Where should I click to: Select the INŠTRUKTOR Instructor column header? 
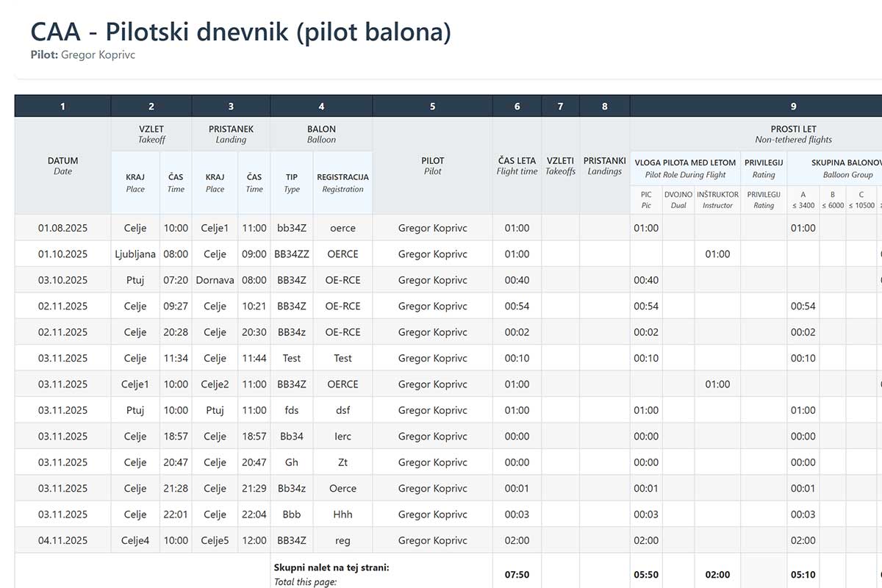pyautogui.click(x=717, y=199)
